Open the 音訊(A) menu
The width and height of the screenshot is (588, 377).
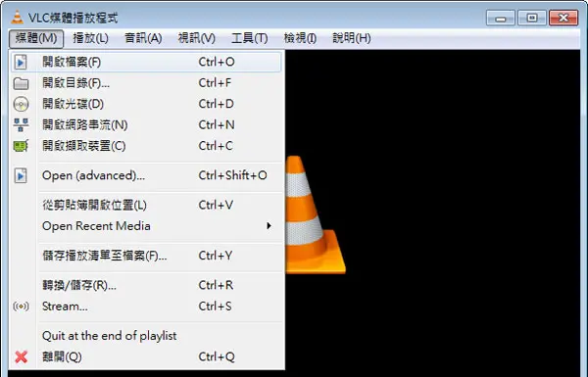tap(143, 38)
